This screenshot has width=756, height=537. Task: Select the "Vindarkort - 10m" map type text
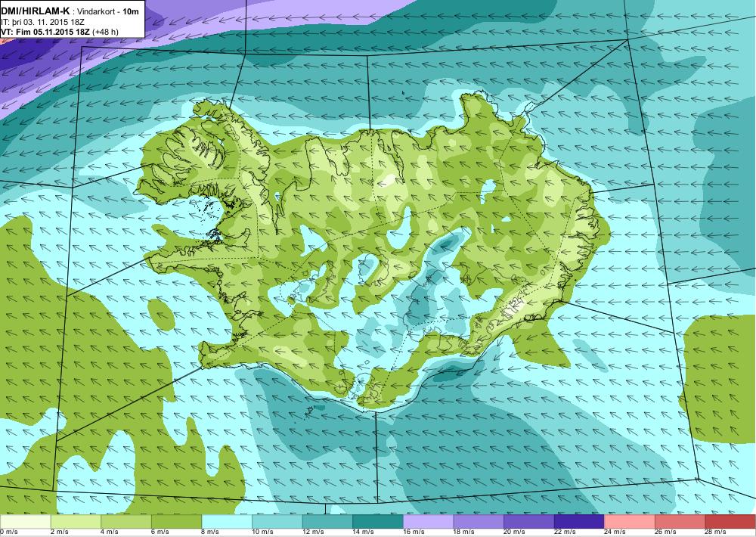pos(108,11)
